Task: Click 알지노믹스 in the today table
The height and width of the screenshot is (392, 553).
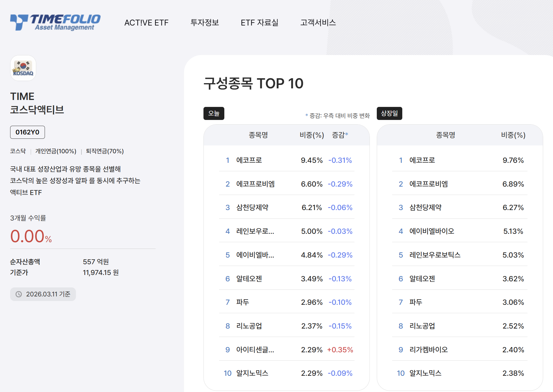Action: tap(252, 373)
